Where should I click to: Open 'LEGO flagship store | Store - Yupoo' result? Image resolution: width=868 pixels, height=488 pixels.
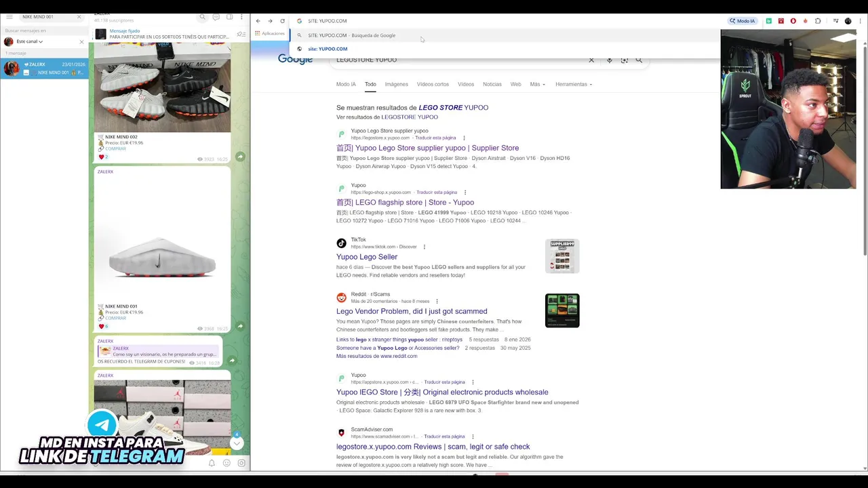pyautogui.click(x=405, y=202)
